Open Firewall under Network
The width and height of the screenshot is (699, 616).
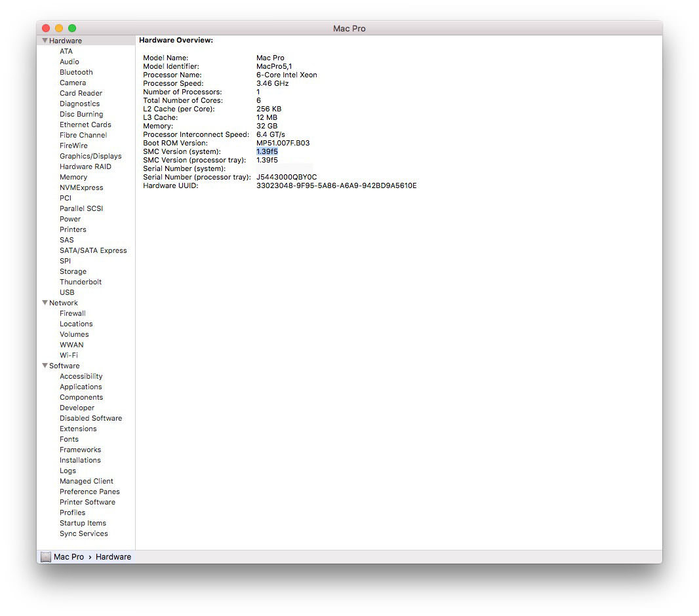coord(72,313)
